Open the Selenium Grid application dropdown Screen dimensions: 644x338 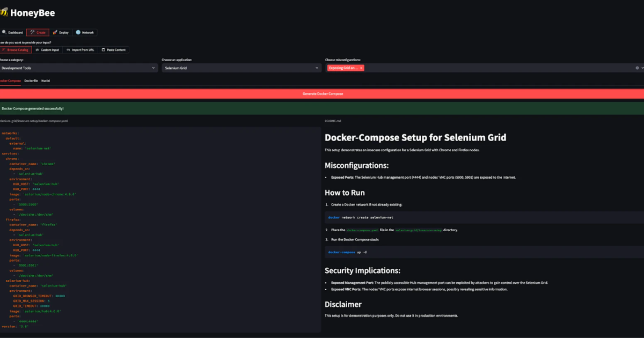point(241,68)
